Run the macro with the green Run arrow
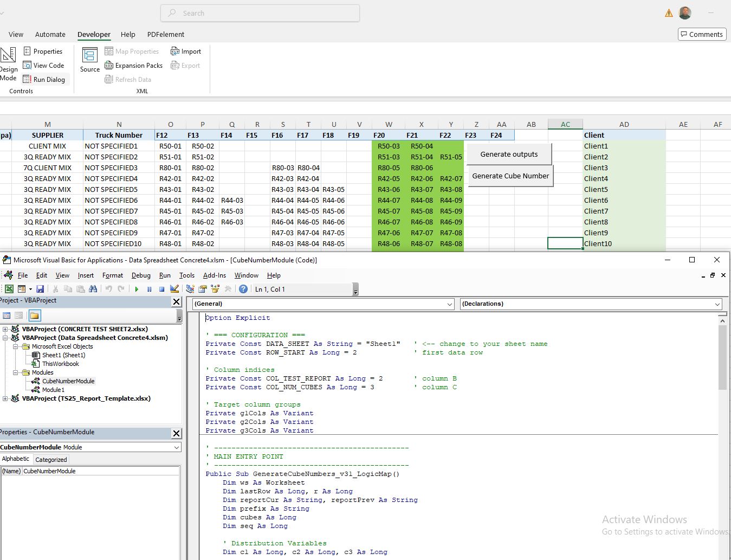 coord(137,289)
